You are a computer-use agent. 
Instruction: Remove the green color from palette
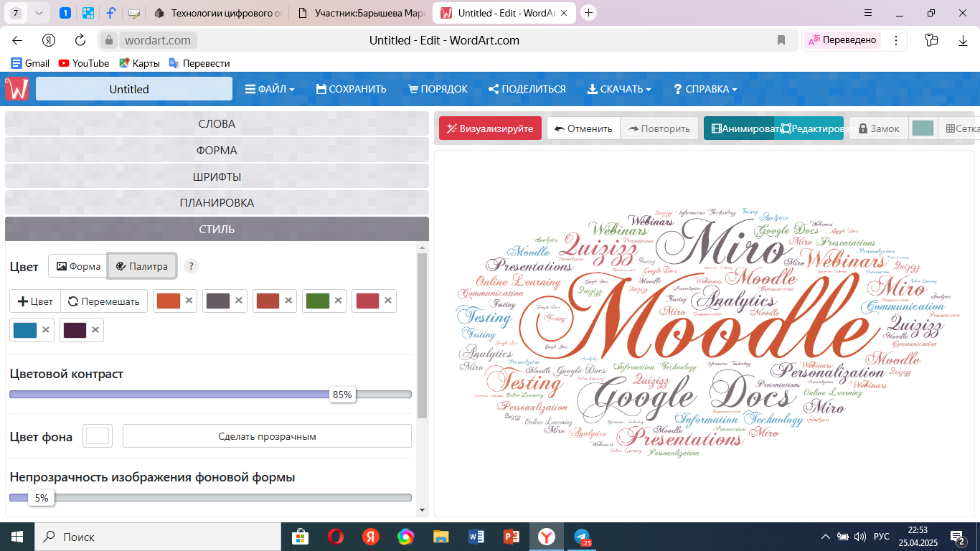[338, 301]
